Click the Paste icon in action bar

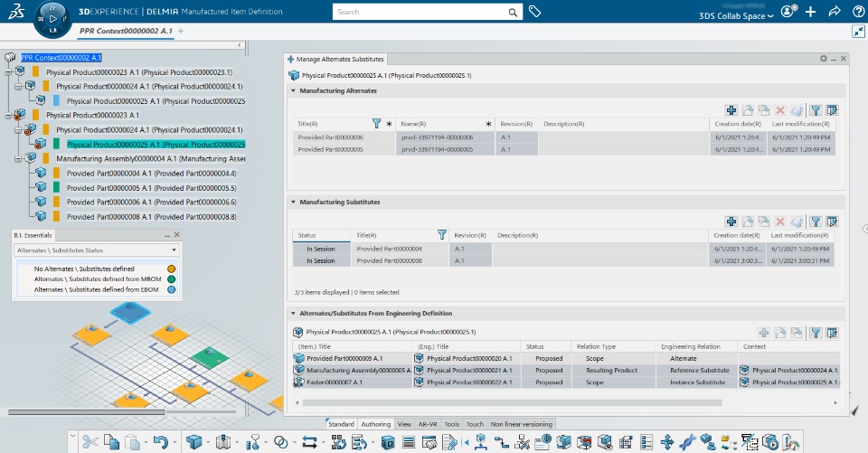tap(132, 442)
